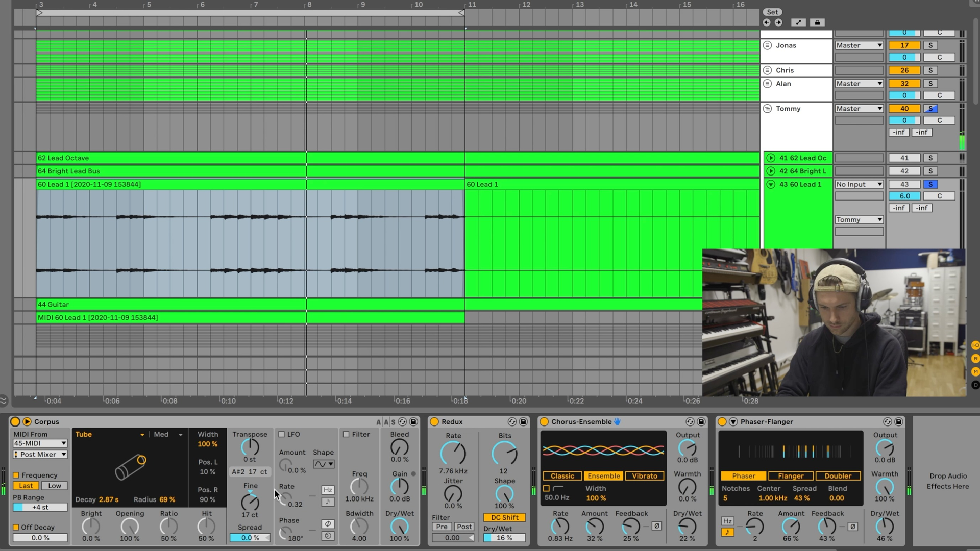The height and width of the screenshot is (551, 980).
Task: Fold the Tommy group track
Action: tap(767, 109)
